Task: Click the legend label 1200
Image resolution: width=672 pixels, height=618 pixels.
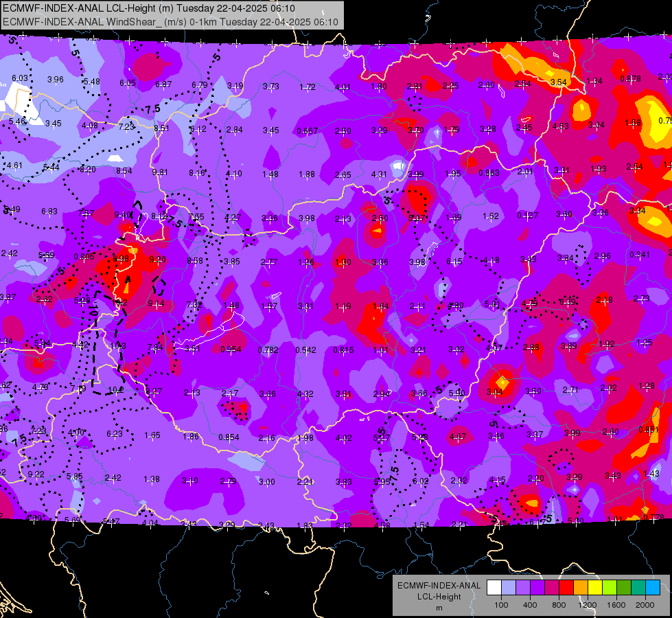Action: [x=587, y=605]
